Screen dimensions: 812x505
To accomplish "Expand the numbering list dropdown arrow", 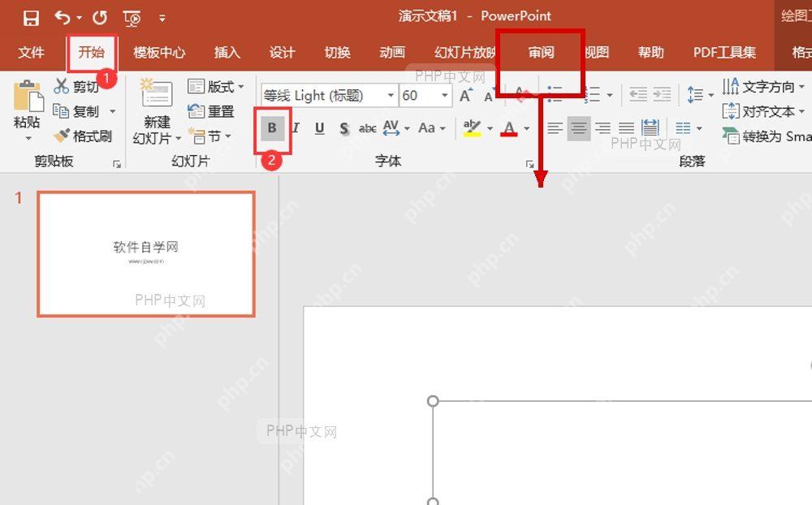I will [610, 95].
